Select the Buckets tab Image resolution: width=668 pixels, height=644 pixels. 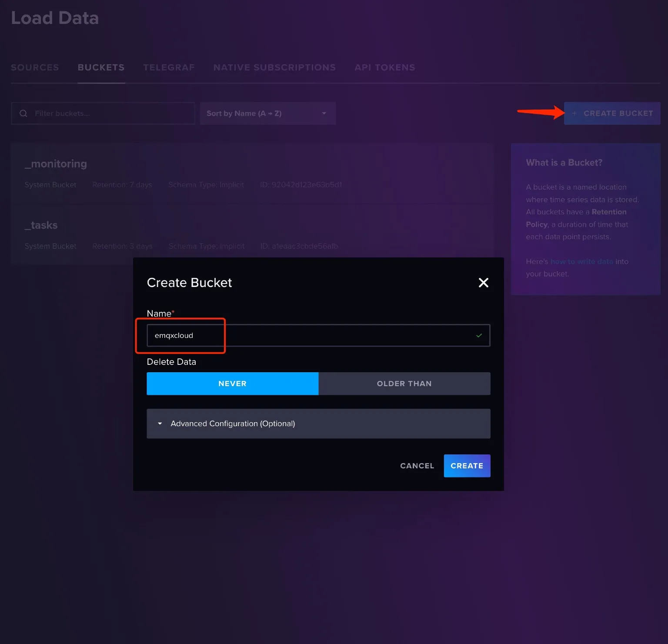point(101,67)
